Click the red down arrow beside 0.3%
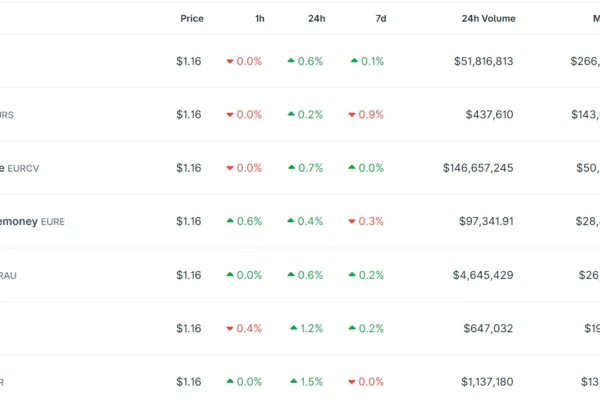Screen dimensions: 600x400 tap(351, 221)
